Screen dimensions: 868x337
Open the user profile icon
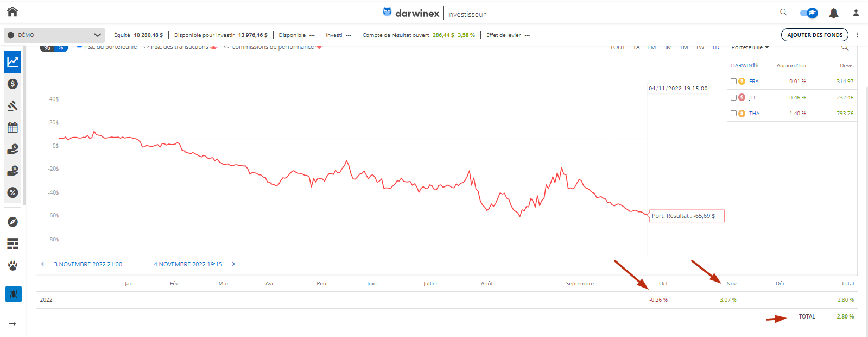pos(856,13)
